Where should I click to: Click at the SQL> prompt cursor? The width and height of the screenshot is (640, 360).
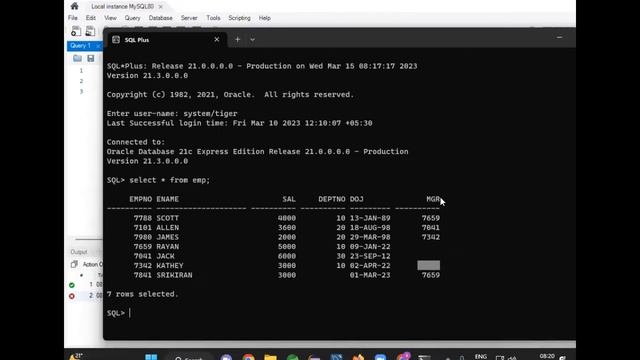pos(130,313)
